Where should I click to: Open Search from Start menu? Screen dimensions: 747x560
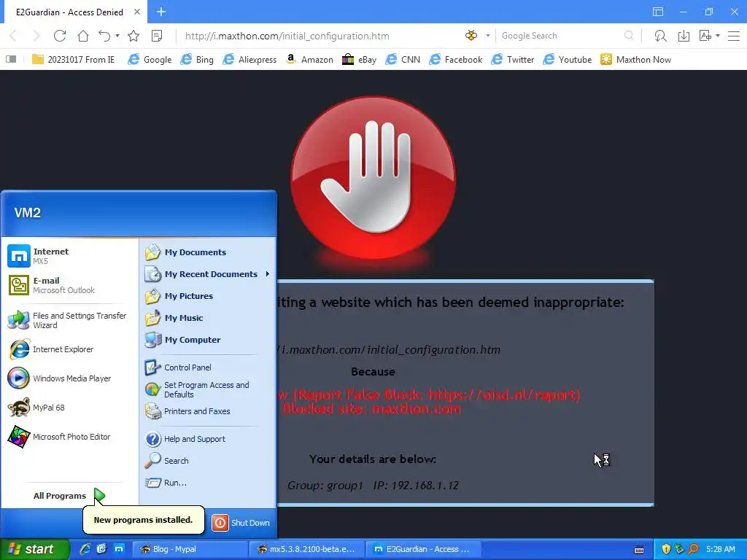click(208, 461)
